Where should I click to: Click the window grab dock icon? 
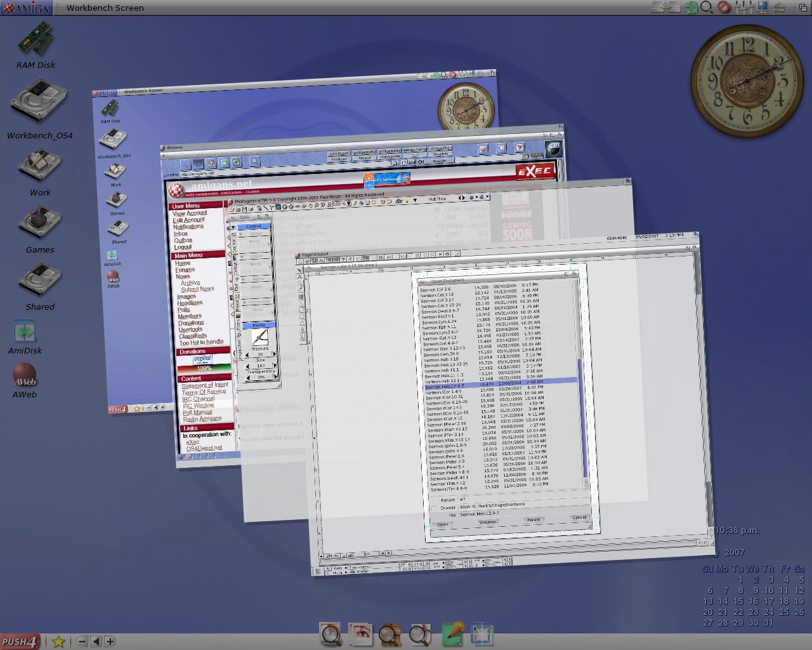(x=482, y=634)
